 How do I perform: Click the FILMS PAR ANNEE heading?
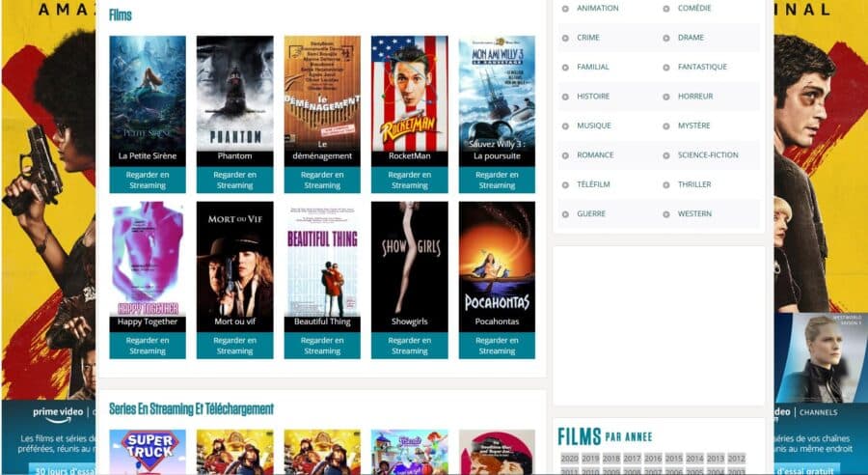(x=605, y=436)
